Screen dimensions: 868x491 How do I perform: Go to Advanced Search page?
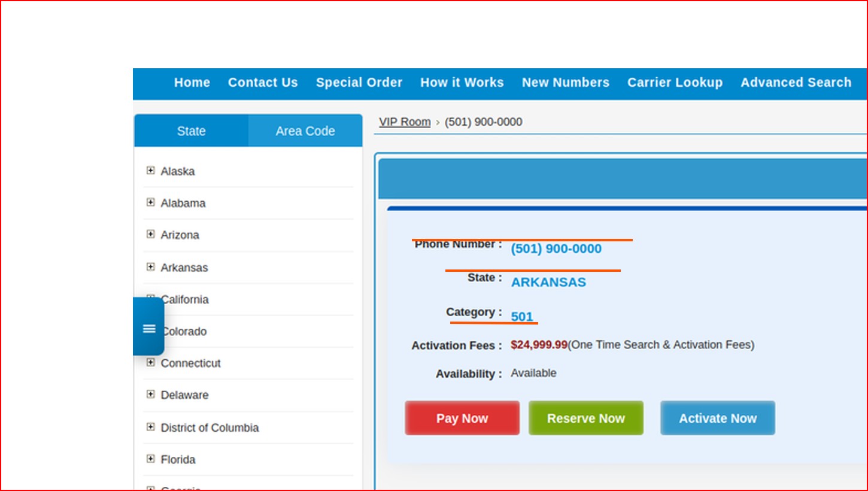point(796,83)
